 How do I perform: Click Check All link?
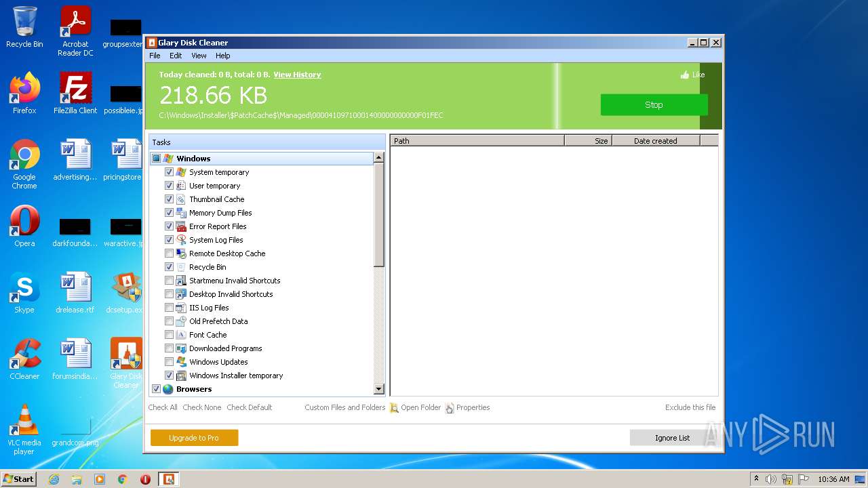(163, 407)
